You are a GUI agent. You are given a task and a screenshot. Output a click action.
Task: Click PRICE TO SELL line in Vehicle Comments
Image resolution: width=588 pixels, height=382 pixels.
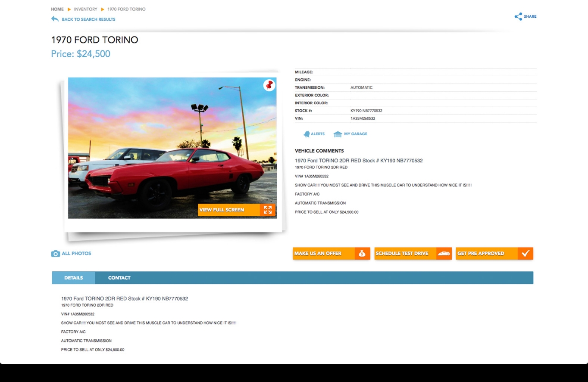tap(327, 212)
